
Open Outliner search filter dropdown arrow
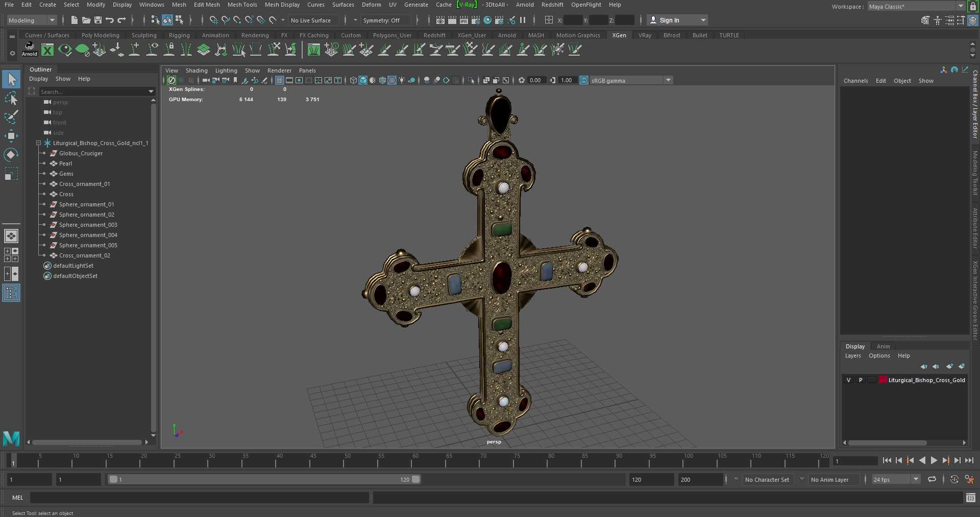[151, 91]
